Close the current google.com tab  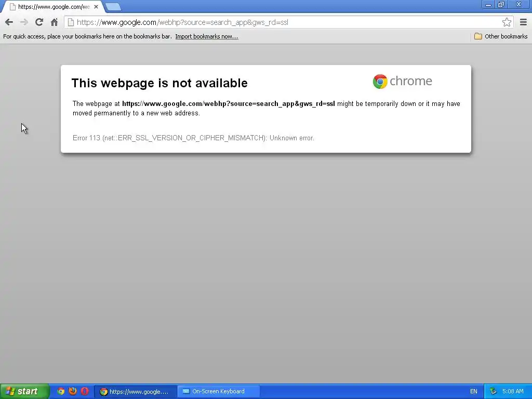[96, 7]
